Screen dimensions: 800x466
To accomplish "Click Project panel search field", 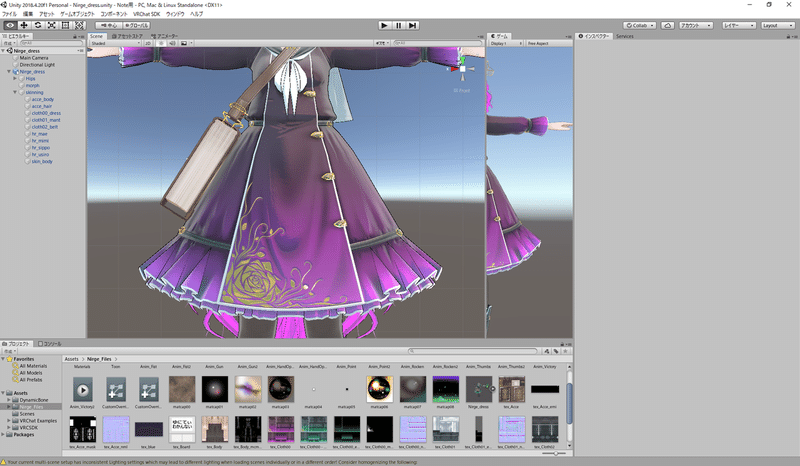I will coord(473,351).
